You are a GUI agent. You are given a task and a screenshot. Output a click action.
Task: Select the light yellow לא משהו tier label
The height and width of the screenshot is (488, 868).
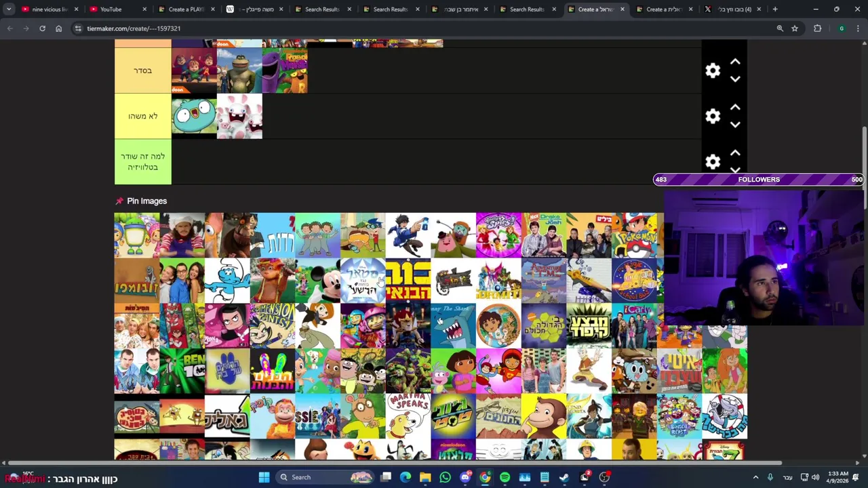(142, 116)
